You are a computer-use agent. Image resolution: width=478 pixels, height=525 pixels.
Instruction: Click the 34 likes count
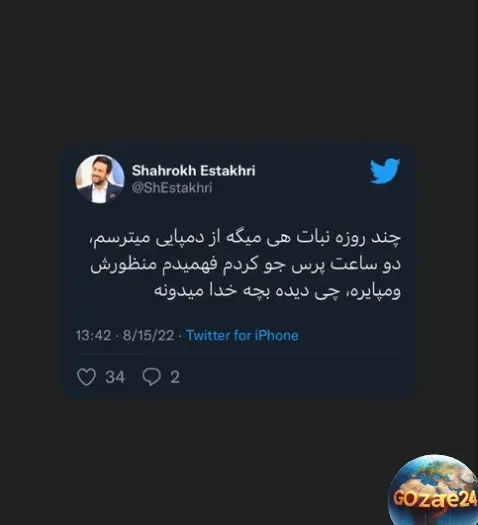(x=115, y=377)
